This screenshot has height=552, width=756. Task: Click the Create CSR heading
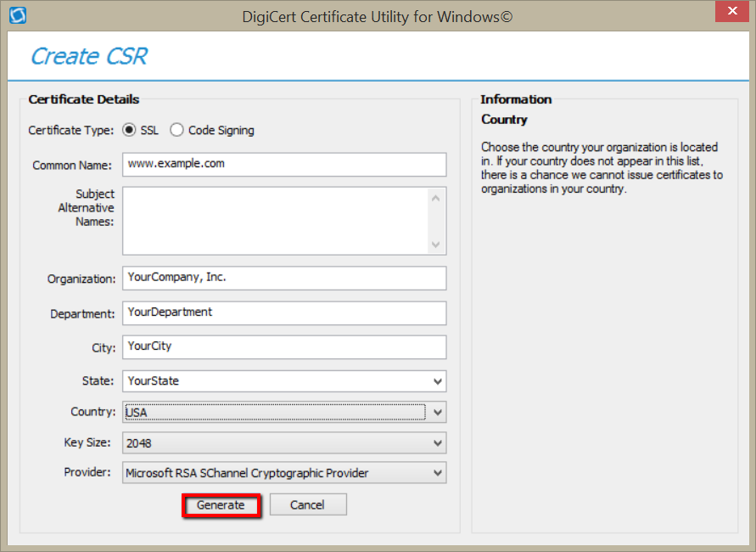pyautogui.click(x=89, y=56)
